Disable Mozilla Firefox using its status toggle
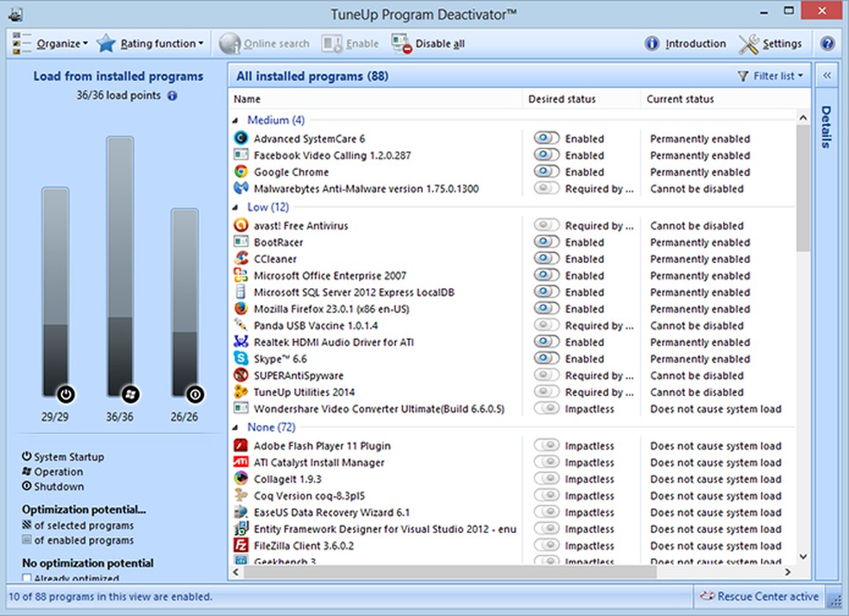 coord(546,309)
